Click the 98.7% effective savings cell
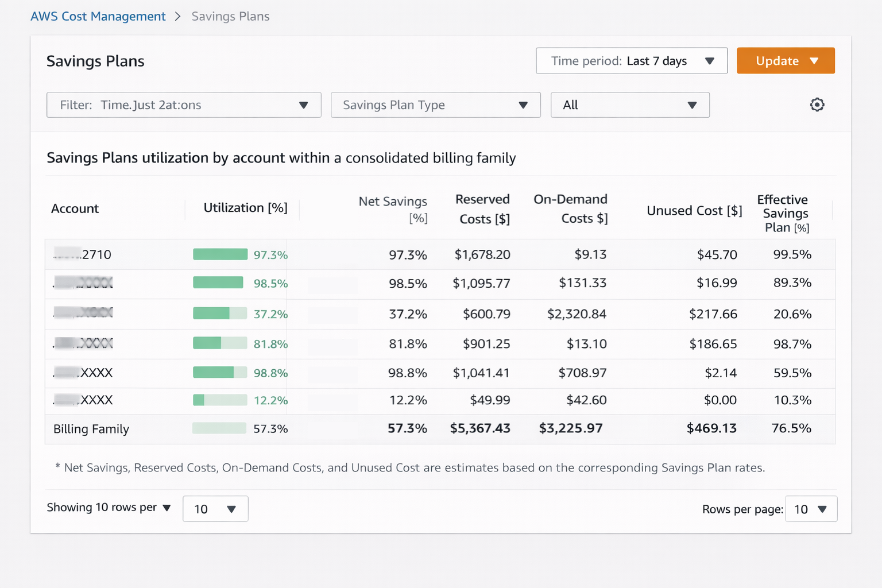This screenshot has height=588, width=882. [x=792, y=344]
